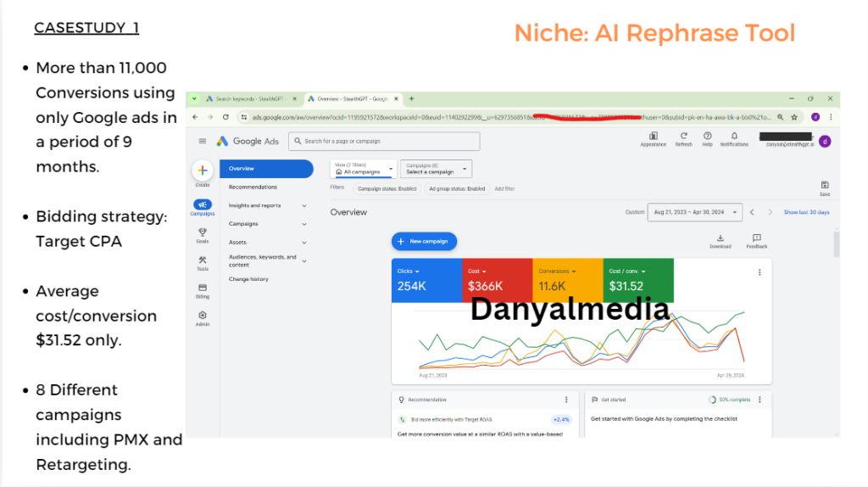Select Recommendations in the side menu
Viewport: 868px width, 487px height.
click(x=253, y=187)
